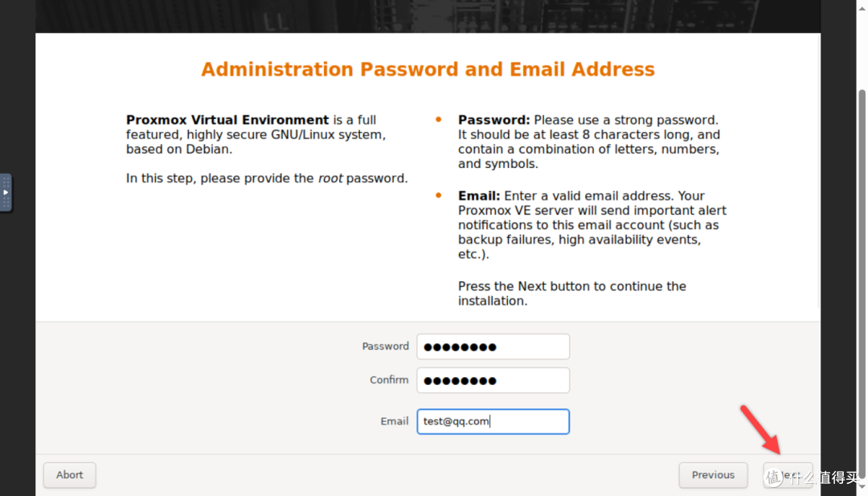This screenshot has height=496, width=868.
Task: Focus the Confirm password field
Action: (493, 381)
